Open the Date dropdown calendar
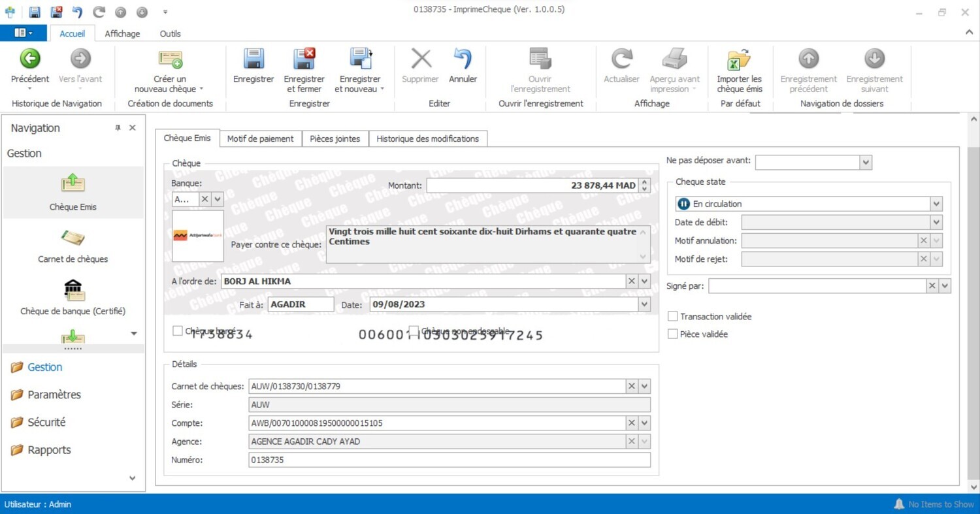Screen dimensions: 980x514 [644, 304]
